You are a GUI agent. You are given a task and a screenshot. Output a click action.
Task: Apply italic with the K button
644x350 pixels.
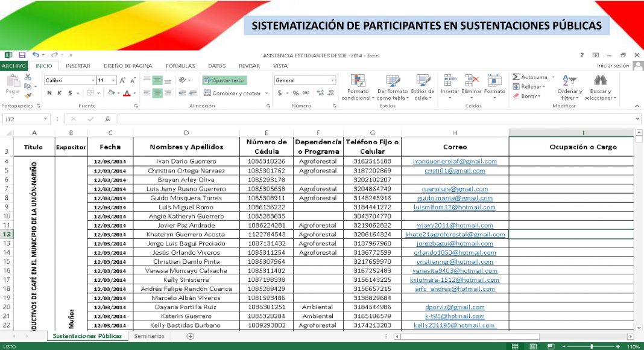[60, 94]
